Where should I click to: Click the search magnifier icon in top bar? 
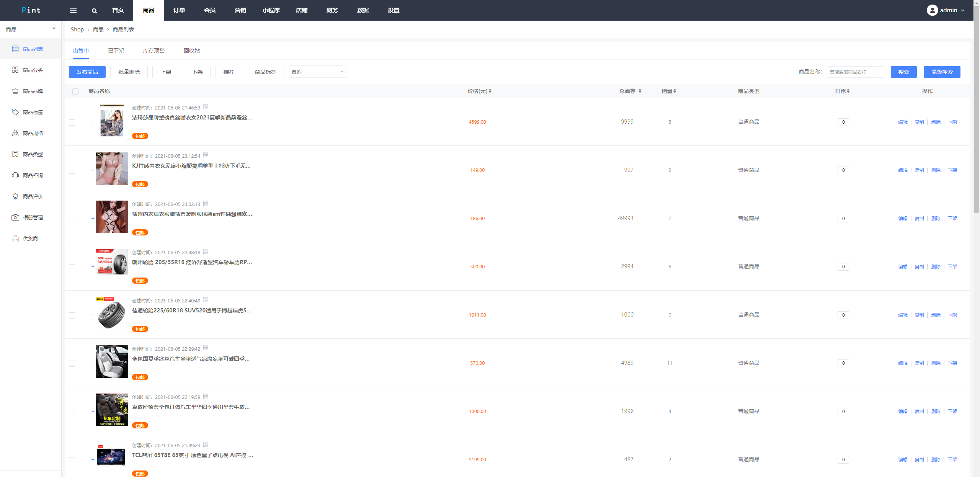tap(94, 10)
